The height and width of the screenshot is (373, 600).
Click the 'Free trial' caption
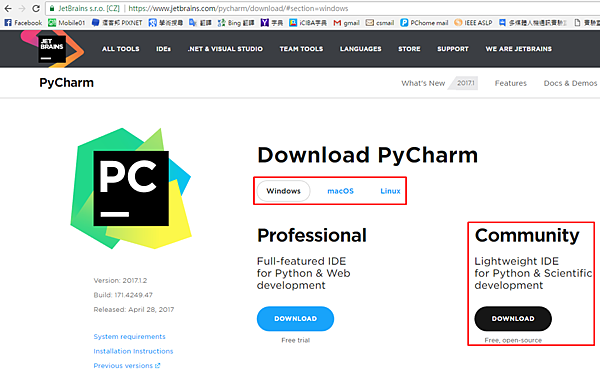click(295, 340)
